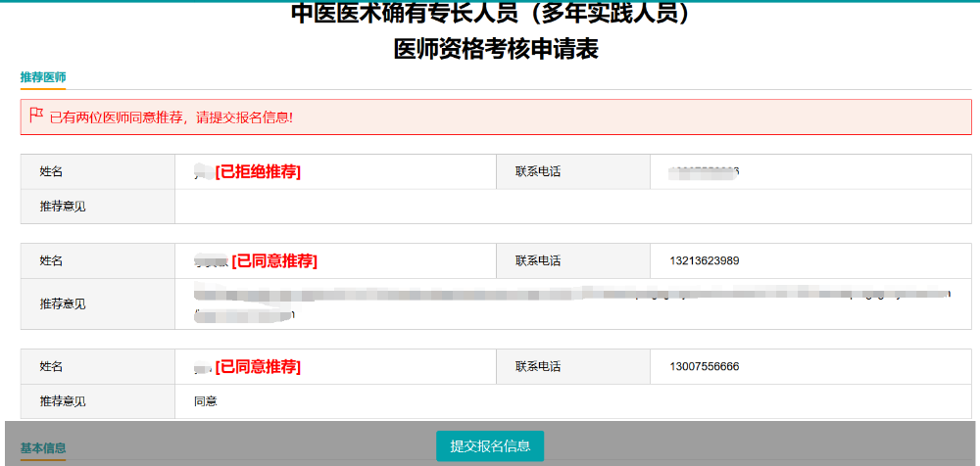The width and height of the screenshot is (980, 466).
Task: Select phone number 13213623989
Action: [x=705, y=261]
